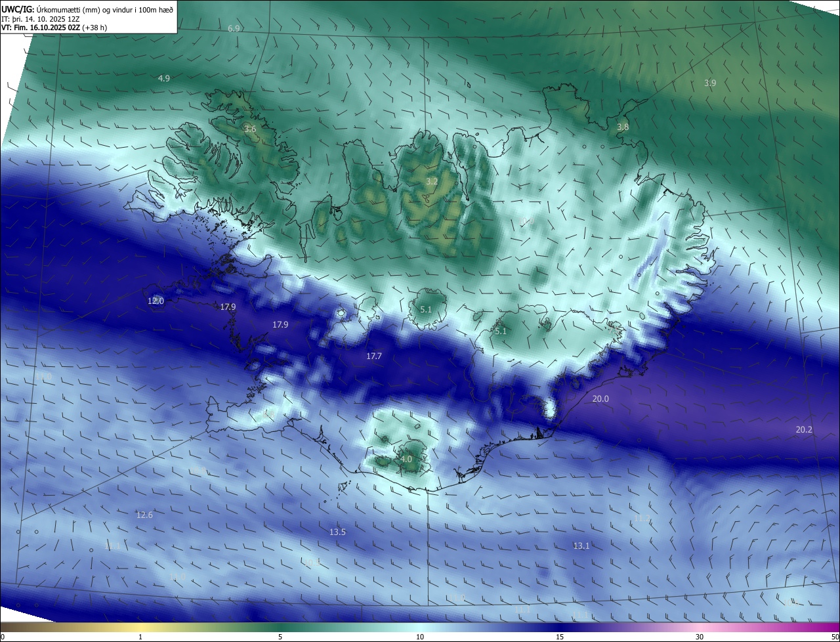This screenshot has width=840, height=642.
Task: Click the colorbar tick label 30
Action: (x=700, y=637)
